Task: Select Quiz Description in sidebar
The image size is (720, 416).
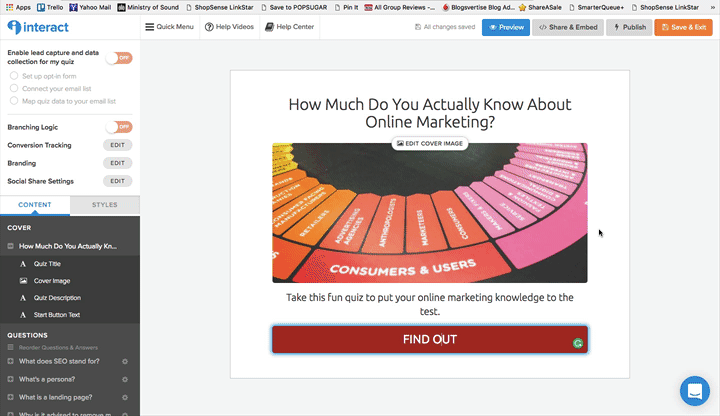Action: (57, 298)
